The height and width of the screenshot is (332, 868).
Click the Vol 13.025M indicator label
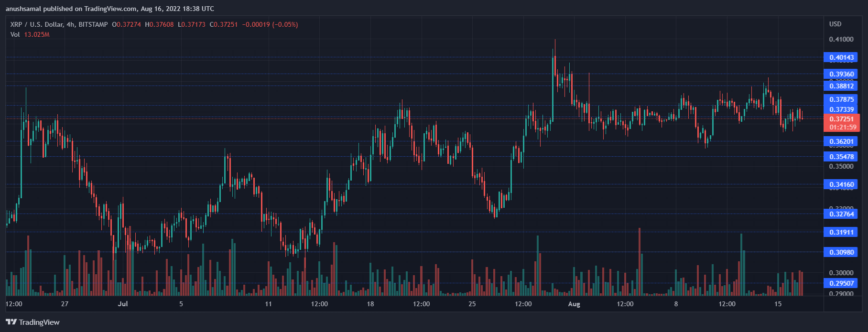point(30,34)
